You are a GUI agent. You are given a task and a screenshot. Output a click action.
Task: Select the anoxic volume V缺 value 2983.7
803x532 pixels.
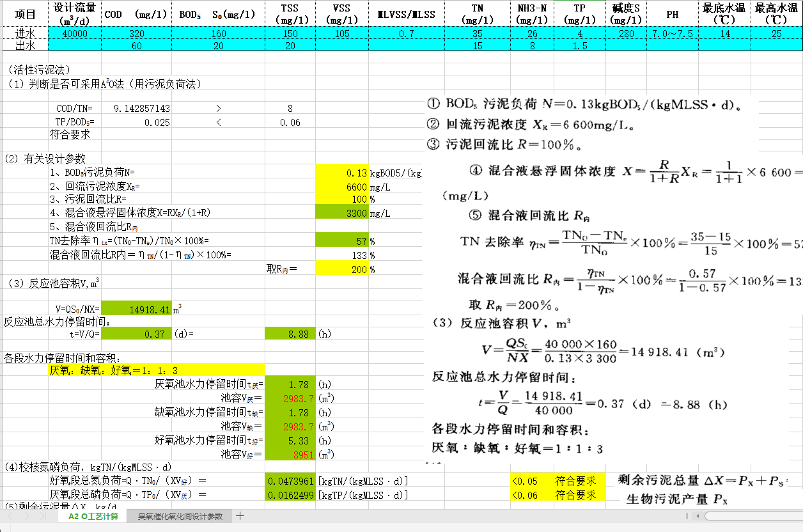290,426
